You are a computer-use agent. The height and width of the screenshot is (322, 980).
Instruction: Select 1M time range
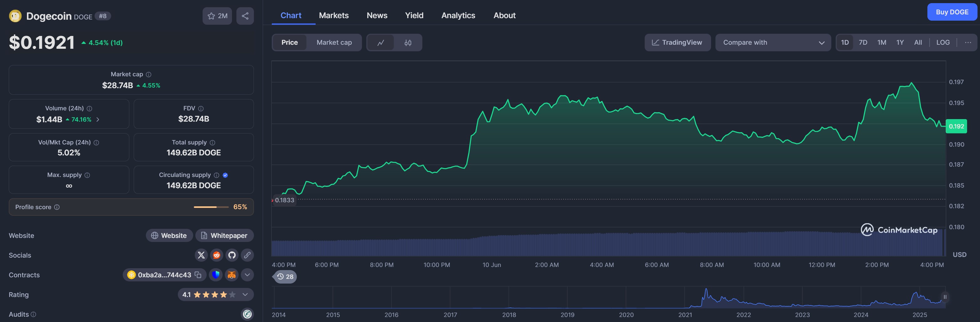[x=881, y=43]
